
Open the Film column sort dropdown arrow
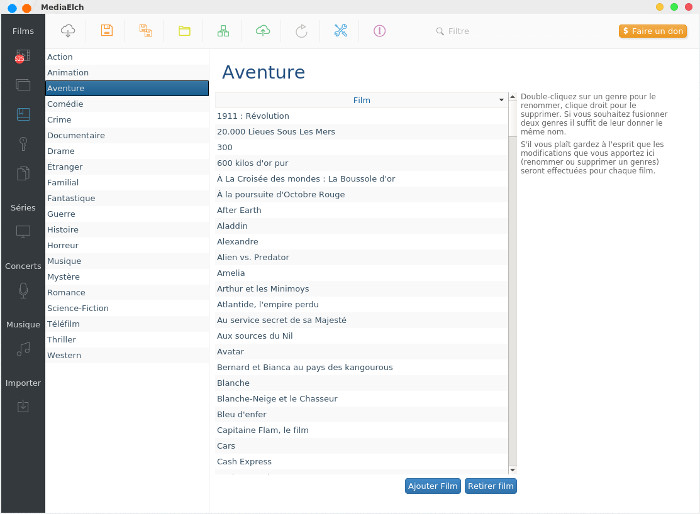tap(501, 100)
